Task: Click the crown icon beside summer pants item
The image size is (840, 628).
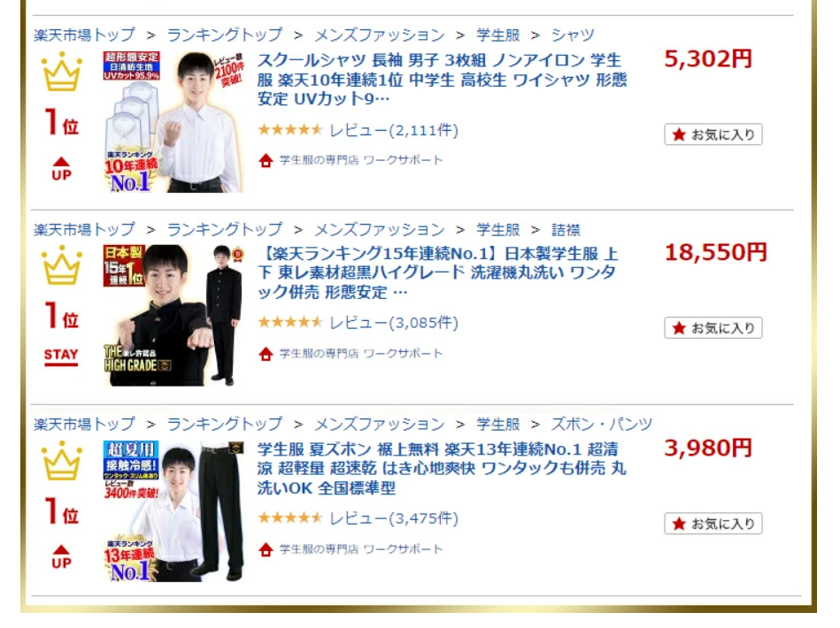Action: [x=62, y=461]
